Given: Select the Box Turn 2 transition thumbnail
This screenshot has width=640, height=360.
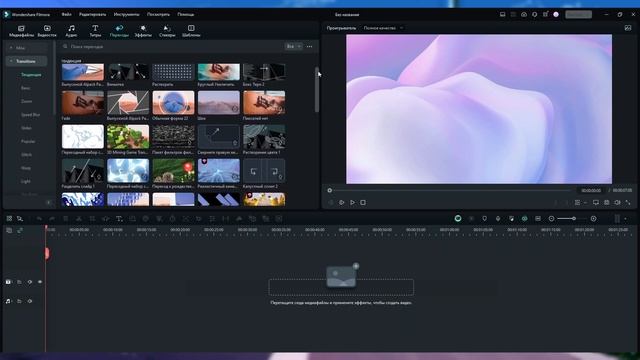Looking at the screenshot, I should [264, 72].
